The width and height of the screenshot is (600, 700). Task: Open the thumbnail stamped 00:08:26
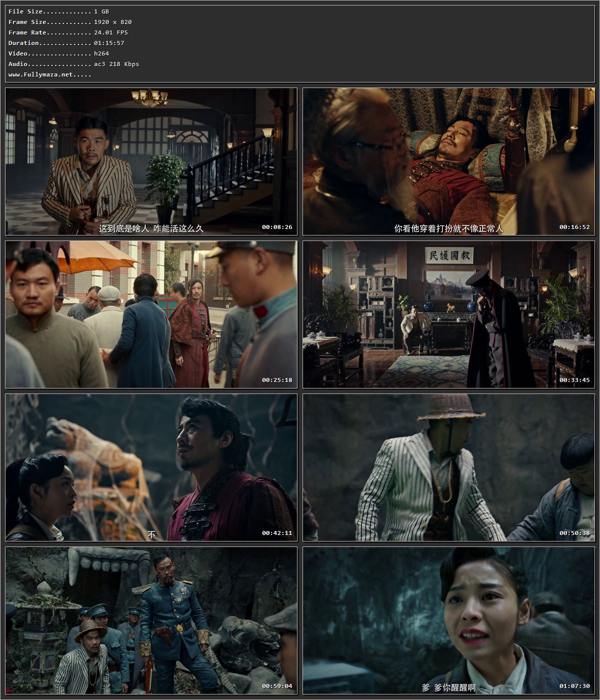click(x=151, y=161)
